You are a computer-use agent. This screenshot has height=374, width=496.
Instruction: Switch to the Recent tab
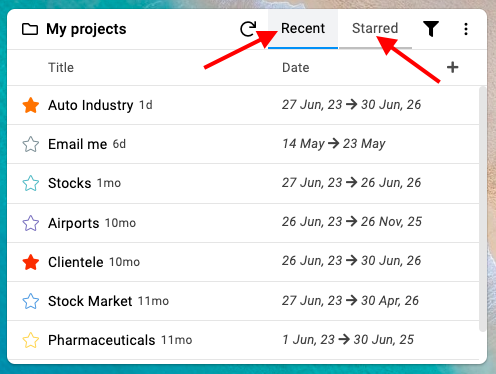point(303,29)
